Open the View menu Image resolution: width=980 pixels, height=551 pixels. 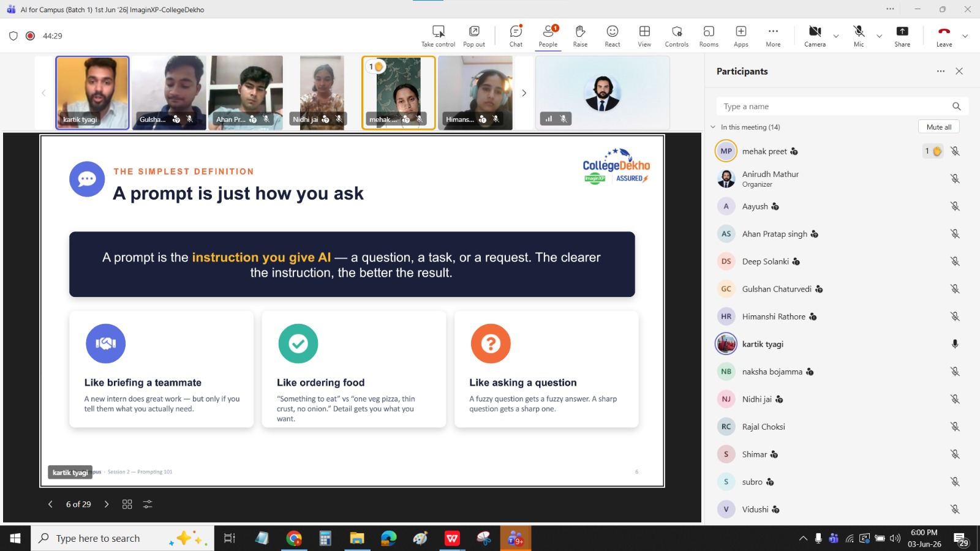point(644,36)
